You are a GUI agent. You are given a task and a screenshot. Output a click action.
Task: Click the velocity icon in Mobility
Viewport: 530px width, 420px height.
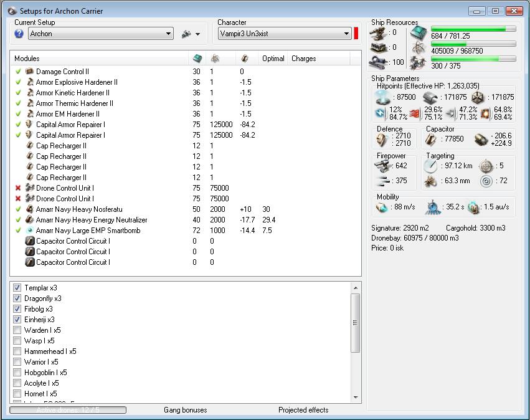[383, 208]
